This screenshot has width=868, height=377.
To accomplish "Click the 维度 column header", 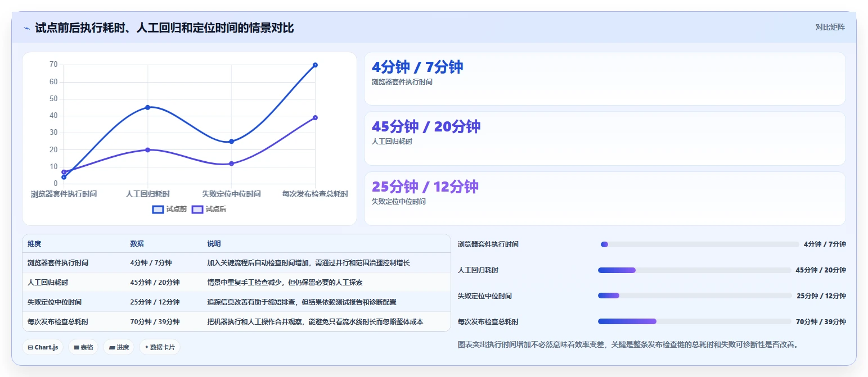I will click(x=34, y=244).
